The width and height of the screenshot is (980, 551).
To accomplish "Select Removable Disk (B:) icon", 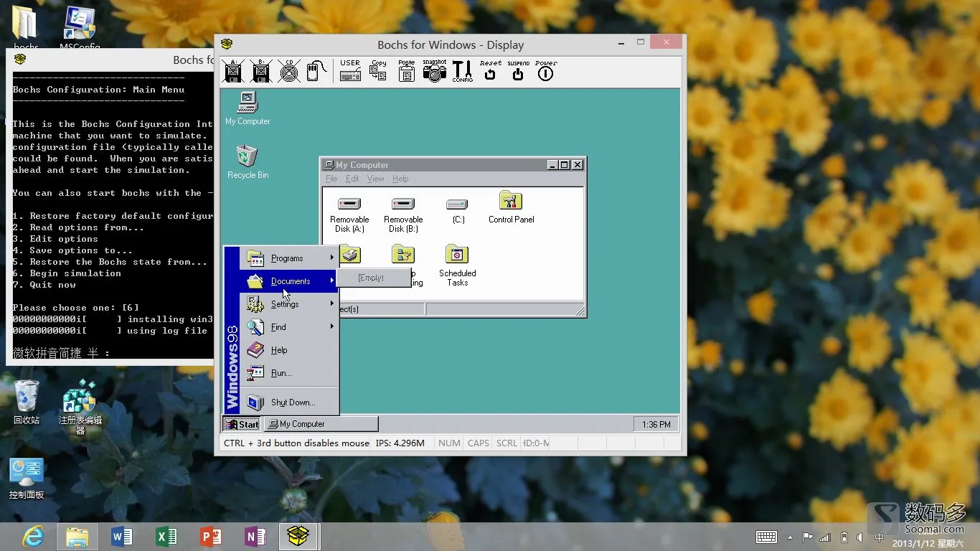I will (403, 213).
